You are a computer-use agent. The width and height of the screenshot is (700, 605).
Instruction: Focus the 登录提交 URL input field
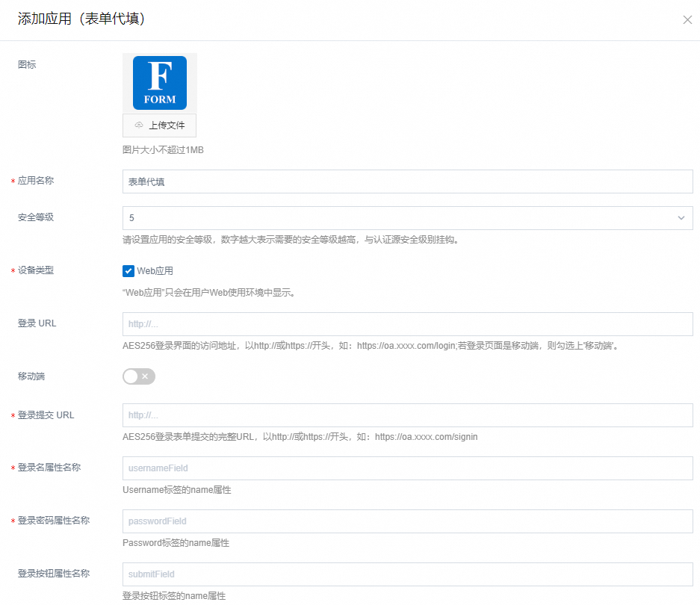point(407,415)
